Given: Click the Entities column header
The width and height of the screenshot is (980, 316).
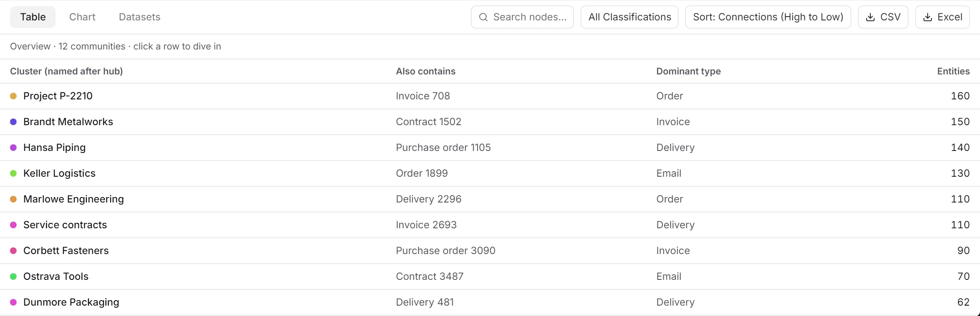Looking at the screenshot, I should [x=953, y=71].
